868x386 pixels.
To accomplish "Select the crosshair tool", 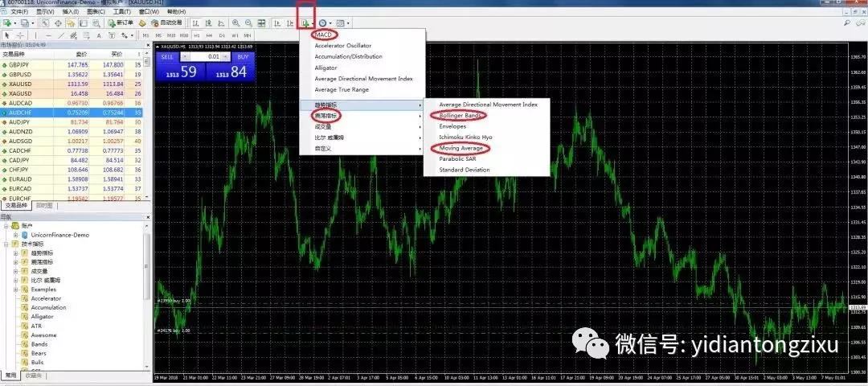I will [x=20, y=35].
